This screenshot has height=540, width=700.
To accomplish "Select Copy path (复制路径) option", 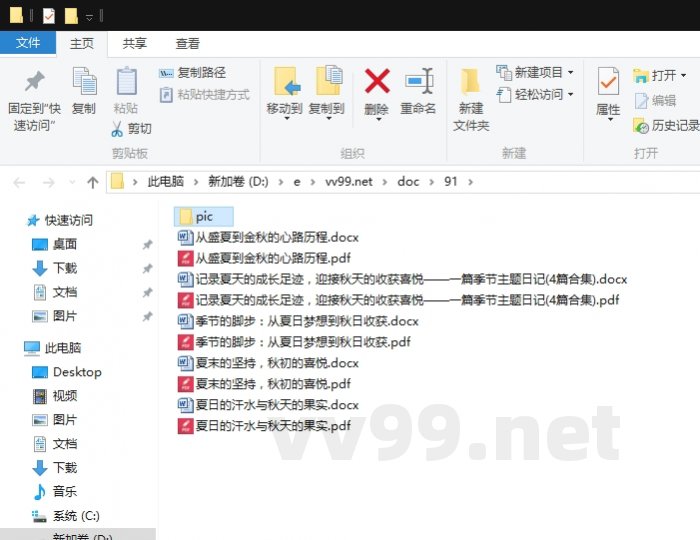I will pos(192,72).
